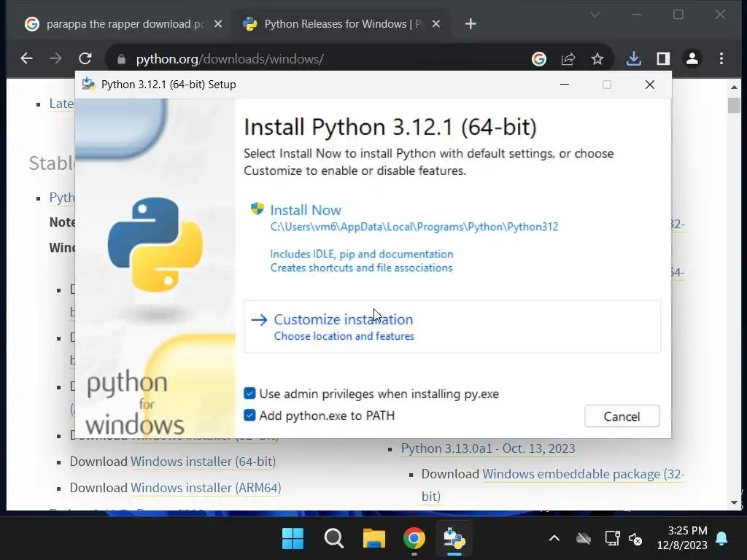Go forward in browser history

tap(55, 58)
